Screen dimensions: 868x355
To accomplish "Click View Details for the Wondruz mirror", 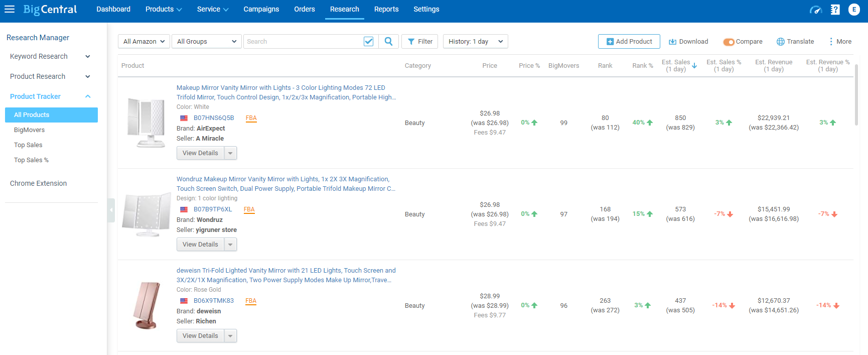I will [x=200, y=245].
